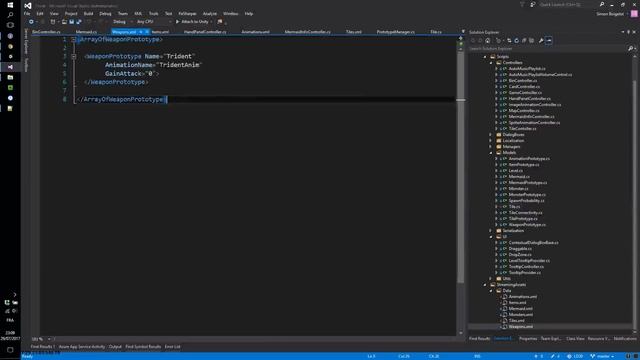Click the Navigate Backward toolbar icon

[x=31, y=22]
